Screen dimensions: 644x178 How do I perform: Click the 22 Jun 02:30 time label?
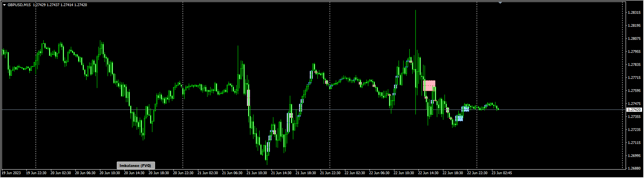[x=355, y=173]
